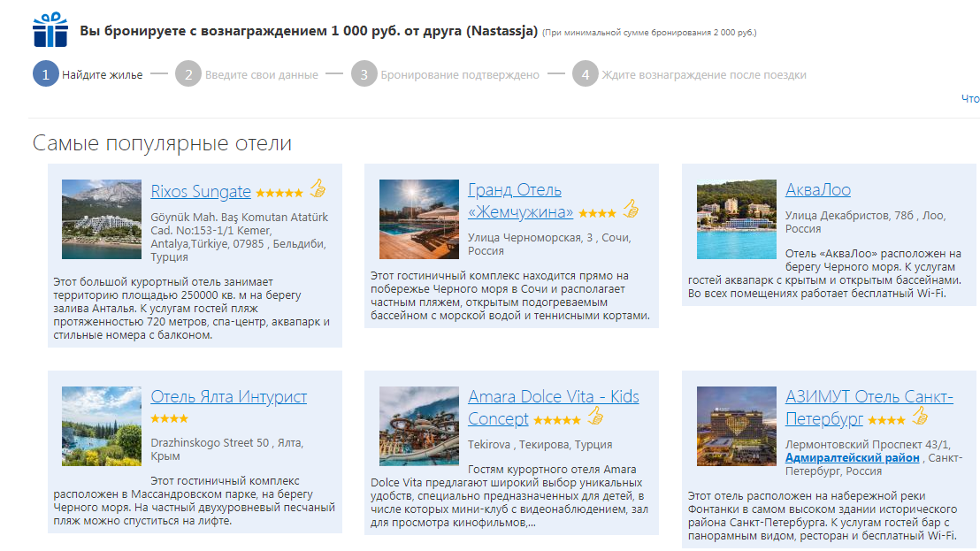Follow the Адмиралтейский район district link
The width and height of the screenshot is (980, 551).
point(852,458)
